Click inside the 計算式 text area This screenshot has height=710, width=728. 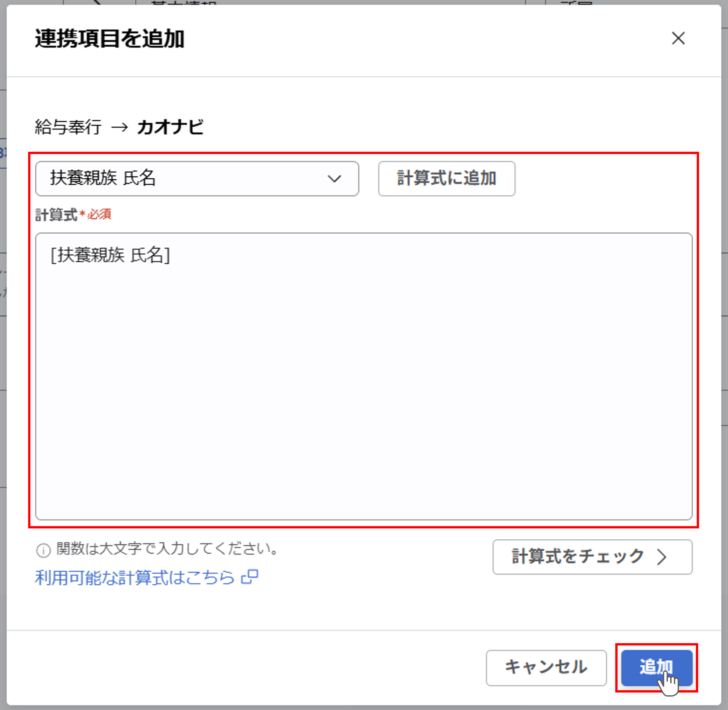click(364, 376)
